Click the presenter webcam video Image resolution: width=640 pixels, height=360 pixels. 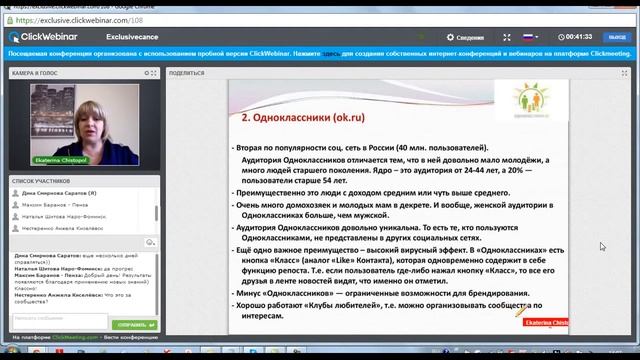pyautogui.click(x=84, y=124)
